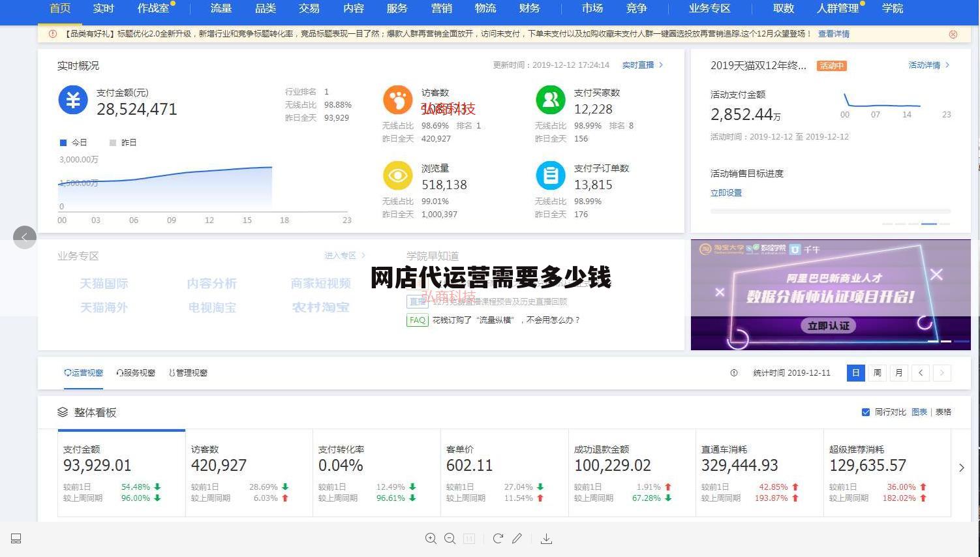The width and height of the screenshot is (980, 557).
Task: Select the 交易 menu
Action: [309, 8]
